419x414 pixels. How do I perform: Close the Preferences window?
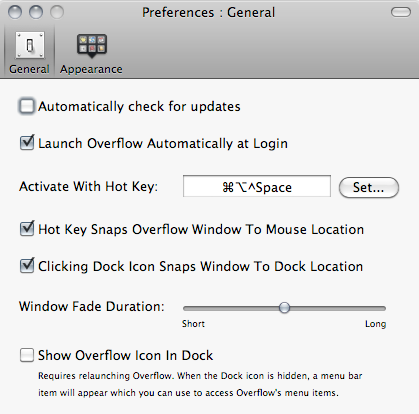(15, 12)
